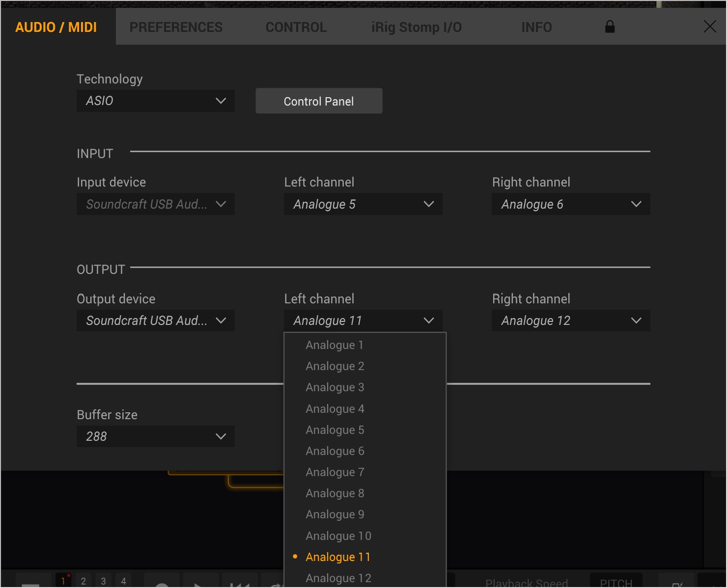Screen dimensions: 727x588
Task: Close the settings dialog with X
Action: point(709,27)
